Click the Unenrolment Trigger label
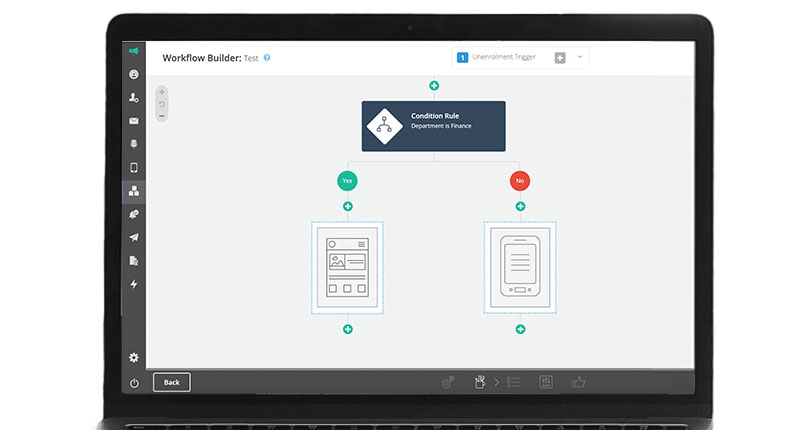800x430 pixels. 504,57
